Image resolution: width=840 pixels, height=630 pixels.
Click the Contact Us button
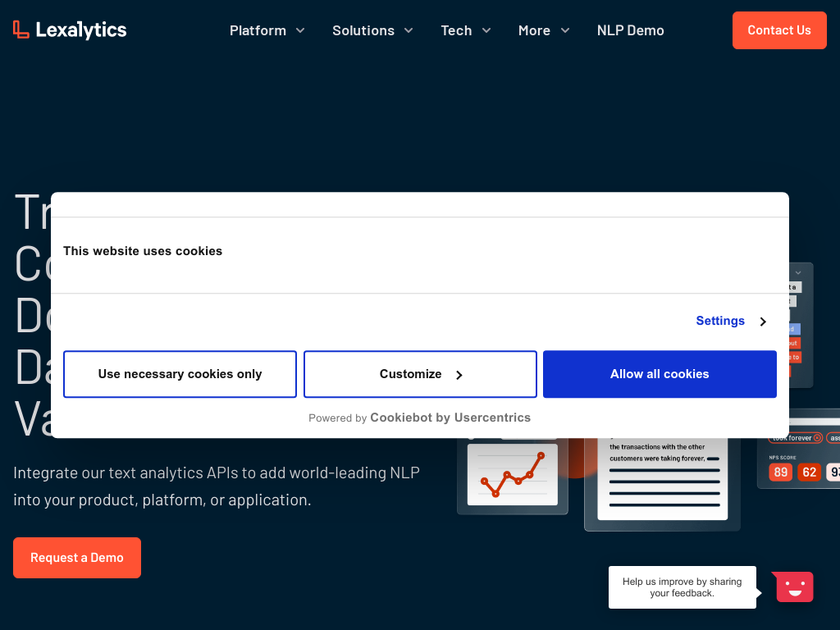point(779,30)
